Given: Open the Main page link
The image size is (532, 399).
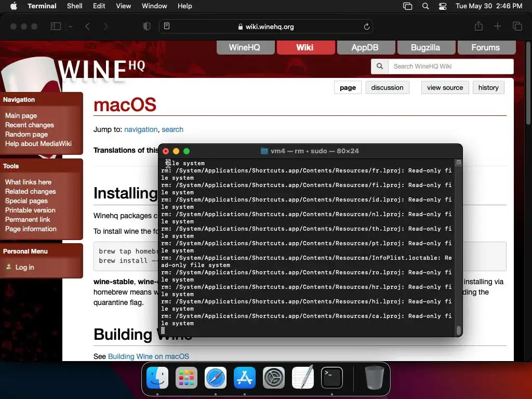Looking at the screenshot, I should (21, 116).
